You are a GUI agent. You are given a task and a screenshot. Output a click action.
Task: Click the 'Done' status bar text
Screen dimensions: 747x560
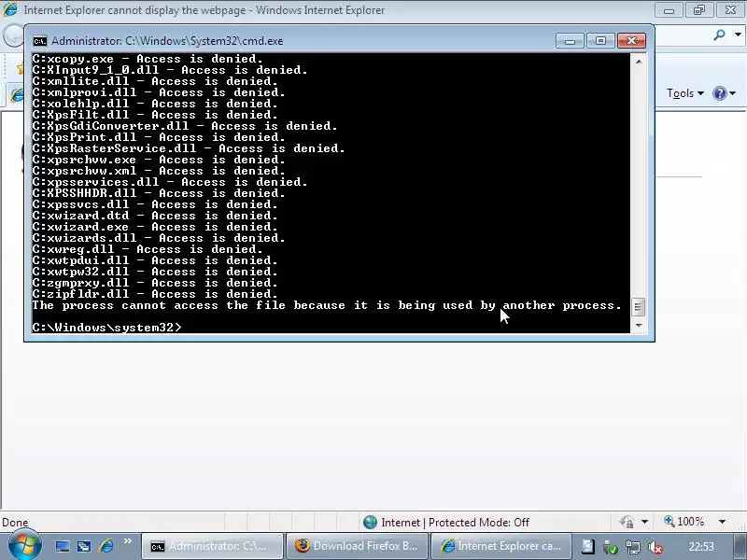point(15,523)
